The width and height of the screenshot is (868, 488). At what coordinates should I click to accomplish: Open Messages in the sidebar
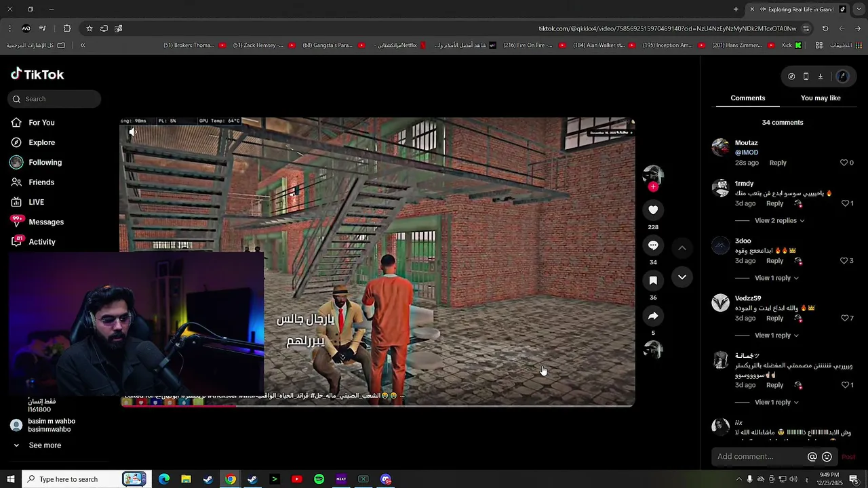(x=45, y=222)
